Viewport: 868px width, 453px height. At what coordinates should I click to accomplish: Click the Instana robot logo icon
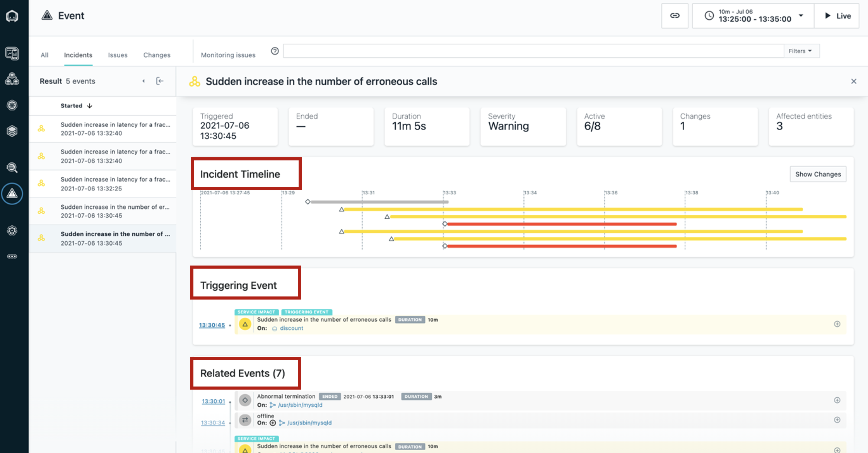tap(12, 16)
